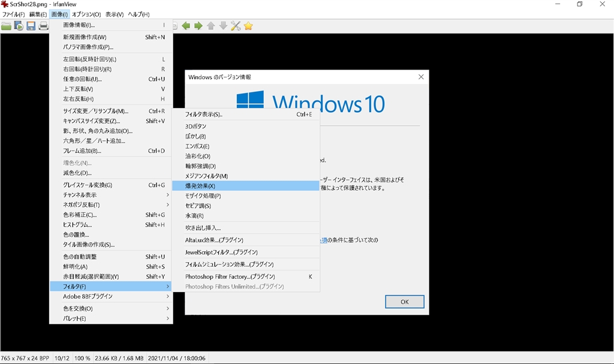The height and width of the screenshot is (364, 614).
Task: Open the 編集(E) menu
Action: tap(38, 14)
